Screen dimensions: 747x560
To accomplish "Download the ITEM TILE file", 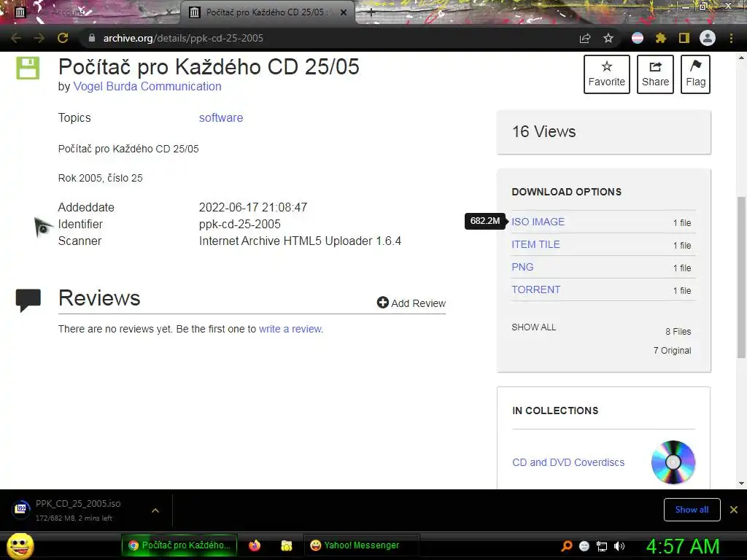I will click(535, 244).
